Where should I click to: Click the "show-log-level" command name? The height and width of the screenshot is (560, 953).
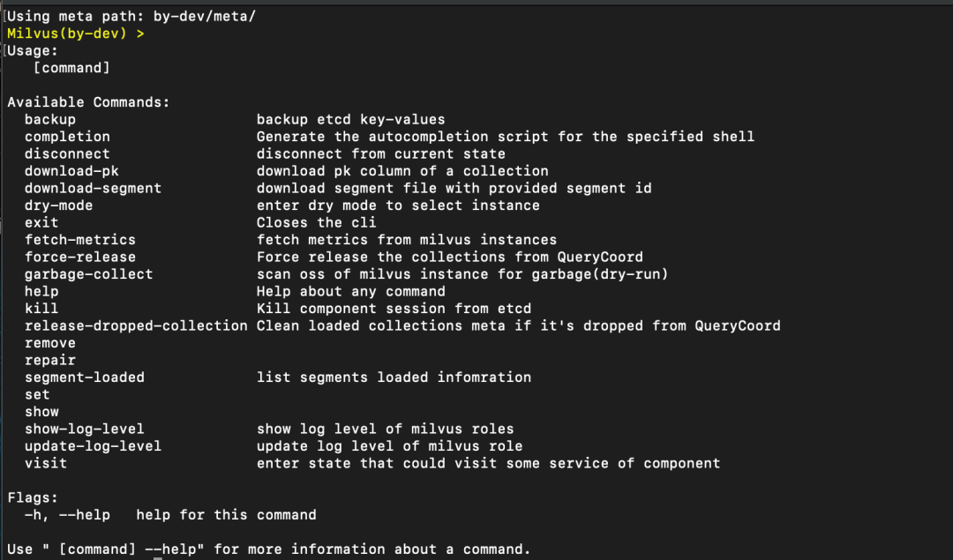(x=85, y=429)
